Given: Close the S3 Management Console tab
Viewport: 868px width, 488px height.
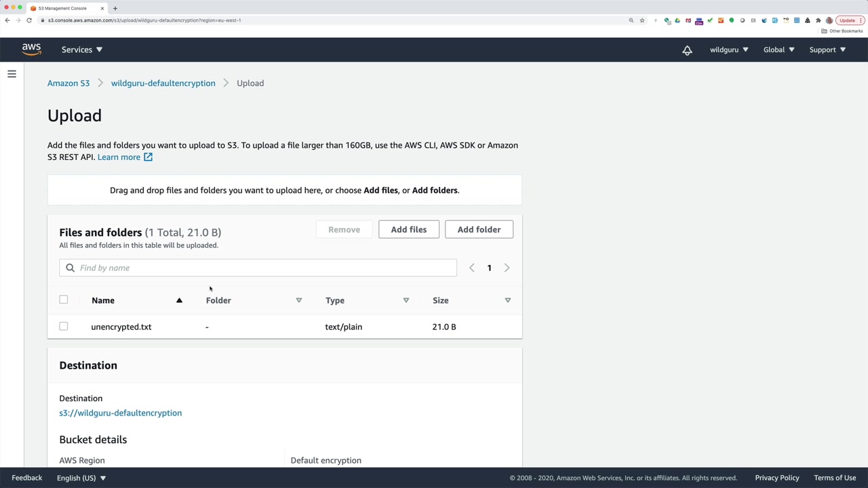Looking at the screenshot, I should point(102,8).
